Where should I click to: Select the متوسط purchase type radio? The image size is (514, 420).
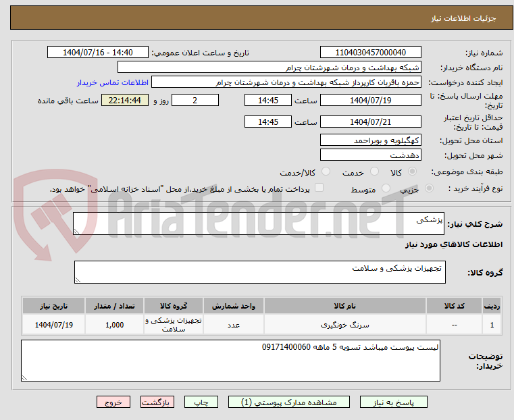tap(386, 188)
